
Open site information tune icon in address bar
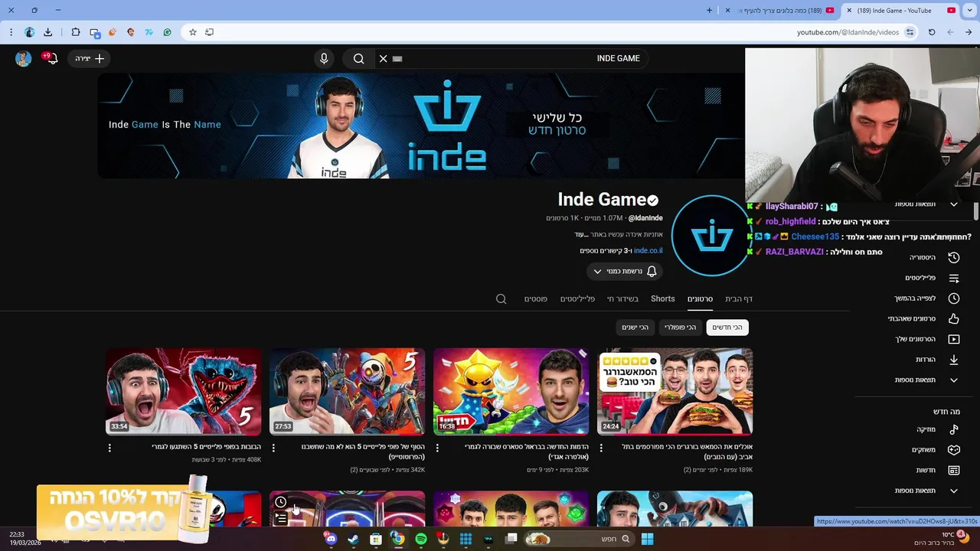point(910,32)
